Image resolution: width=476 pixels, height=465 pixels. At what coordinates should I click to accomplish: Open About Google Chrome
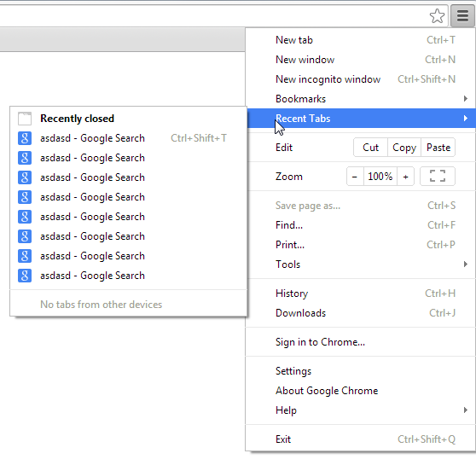coord(361,391)
